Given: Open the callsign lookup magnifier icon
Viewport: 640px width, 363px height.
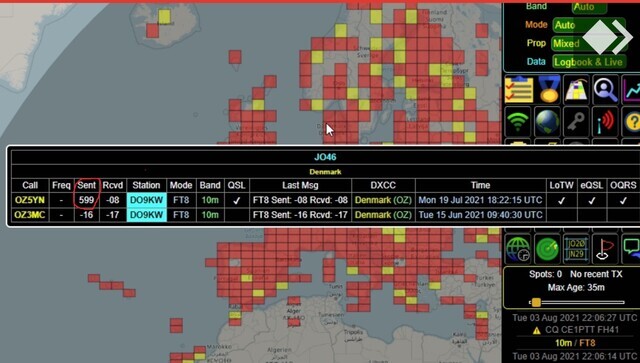Looking at the screenshot, I should pyautogui.click(x=605, y=89).
